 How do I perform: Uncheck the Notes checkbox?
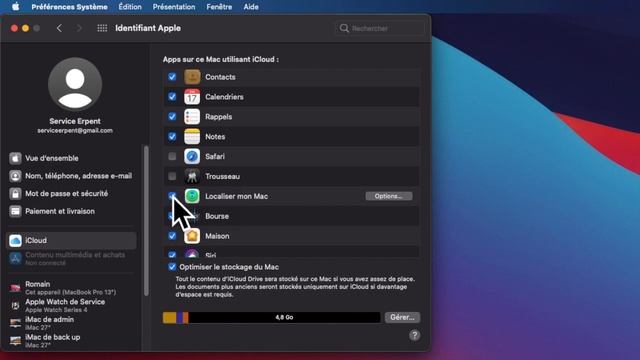(172, 136)
